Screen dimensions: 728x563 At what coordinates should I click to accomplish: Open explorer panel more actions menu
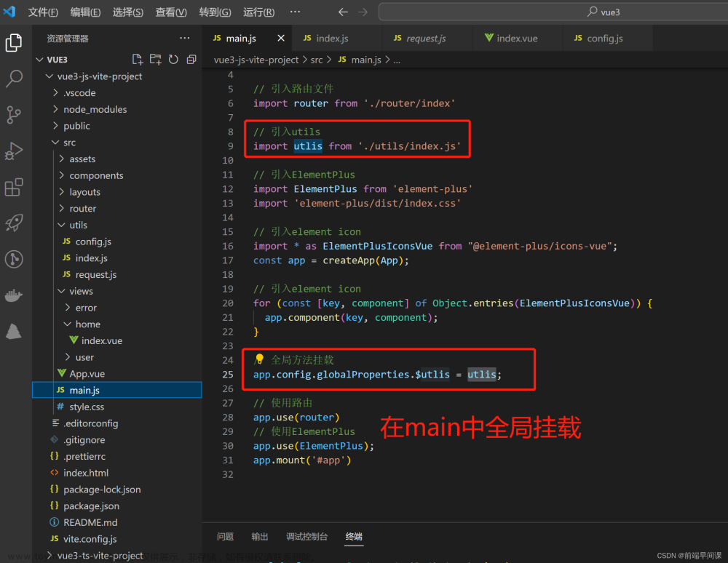(x=185, y=38)
